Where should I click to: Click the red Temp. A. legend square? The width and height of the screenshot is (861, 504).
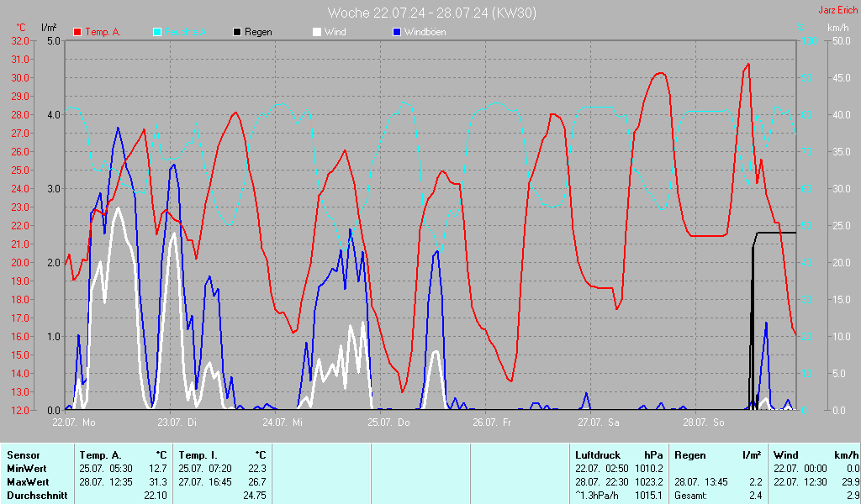click(x=77, y=32)
